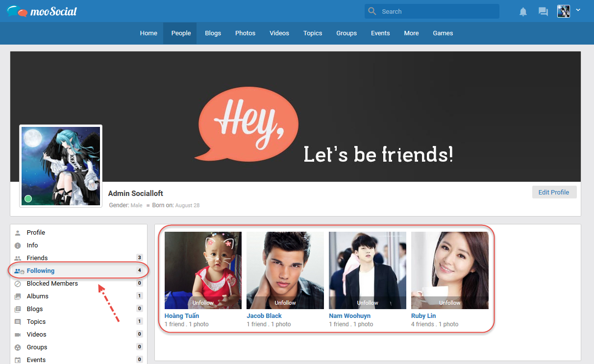Select Following in the sidebar
The image size is (594, 364).
click(41, 271)
